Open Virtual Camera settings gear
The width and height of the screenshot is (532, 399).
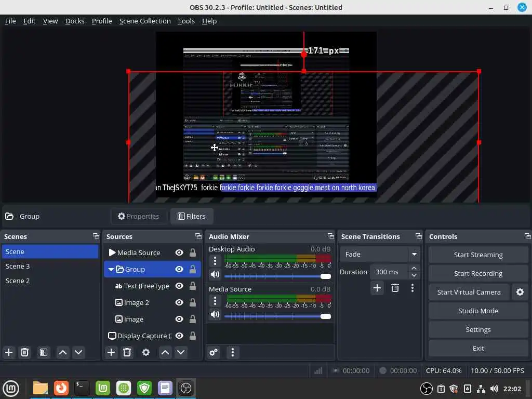(x=520, y=292)
